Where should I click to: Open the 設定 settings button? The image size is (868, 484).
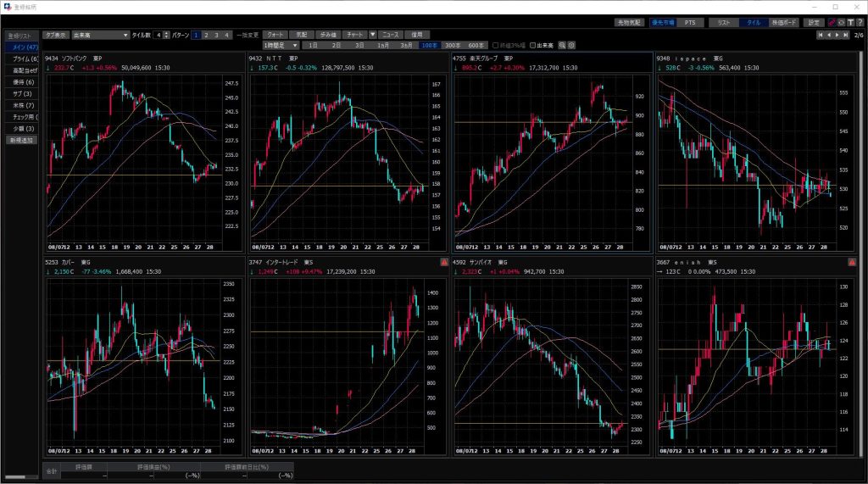pos(814,22)
